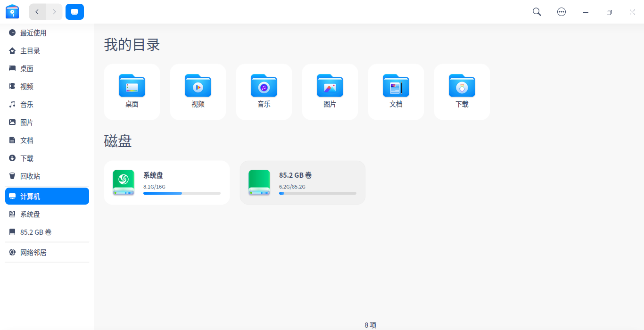Click the music note icon beside 音乐

coord(12,104)
